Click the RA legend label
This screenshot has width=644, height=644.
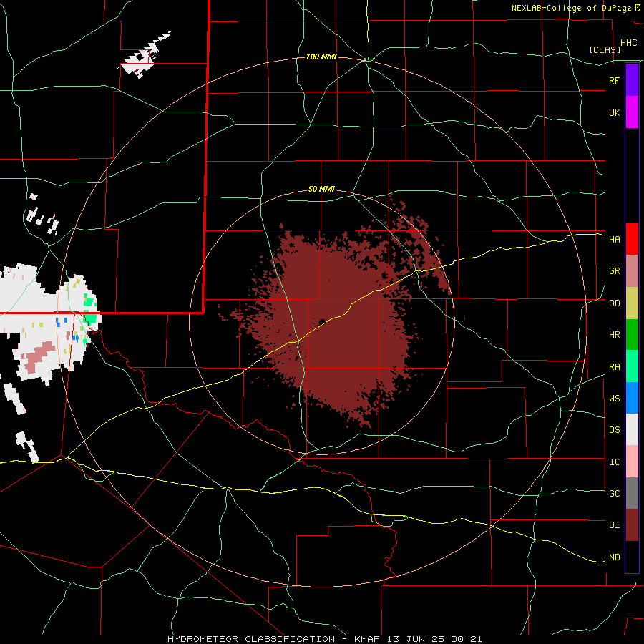(x=615, y=367)
